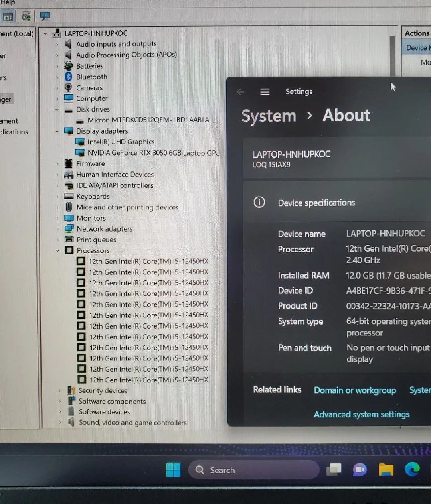Click the Actions pane header

click(x=416, y=33)
